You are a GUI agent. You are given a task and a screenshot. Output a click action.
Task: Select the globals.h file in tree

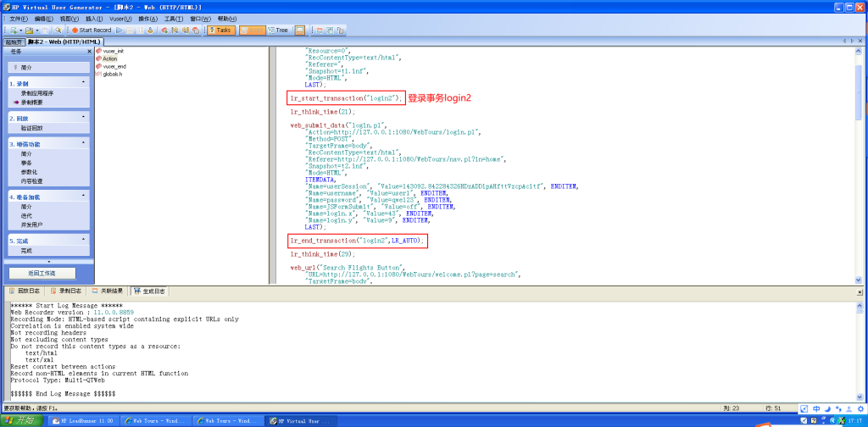(112, 74)
